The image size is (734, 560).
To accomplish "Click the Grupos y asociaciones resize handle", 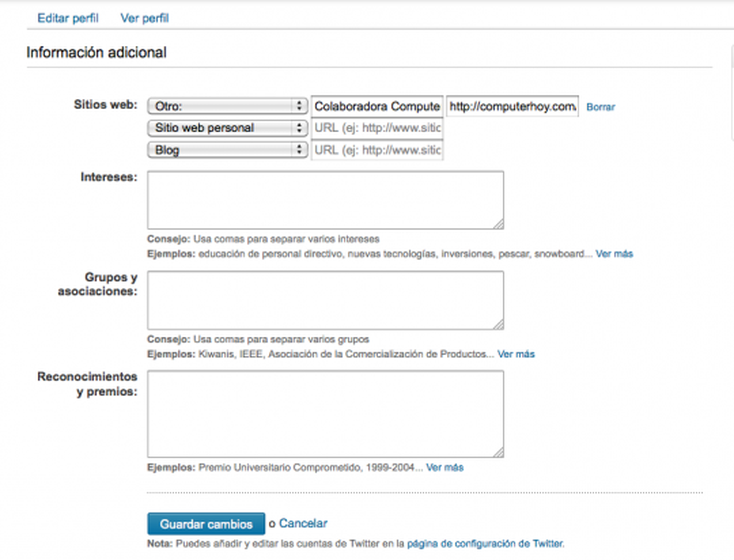I will coord(499,325).
